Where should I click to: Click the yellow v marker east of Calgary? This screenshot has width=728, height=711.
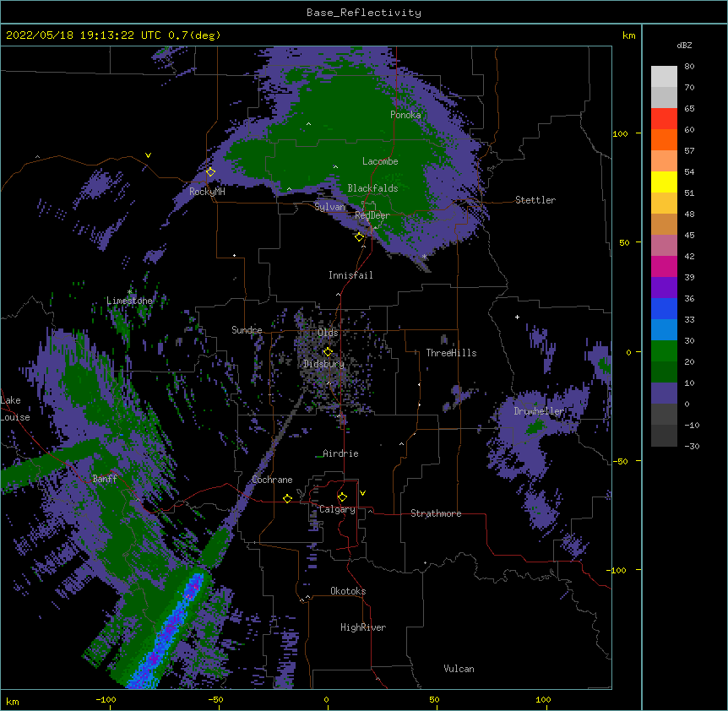[x=362, y=493]
